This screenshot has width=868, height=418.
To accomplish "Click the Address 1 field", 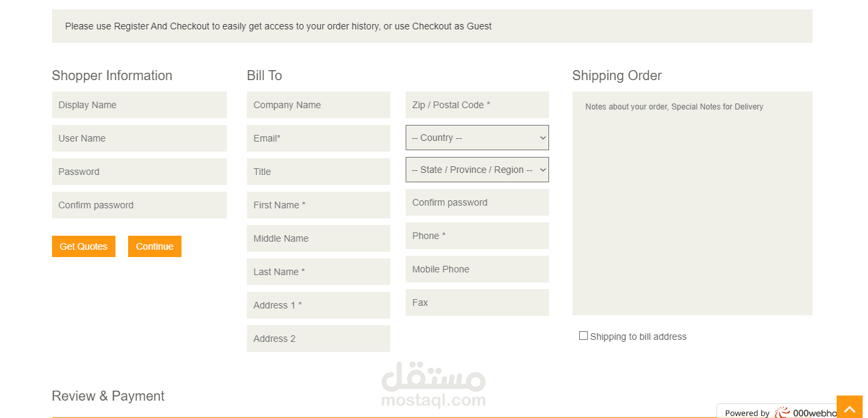I will (x=318, y=305).
